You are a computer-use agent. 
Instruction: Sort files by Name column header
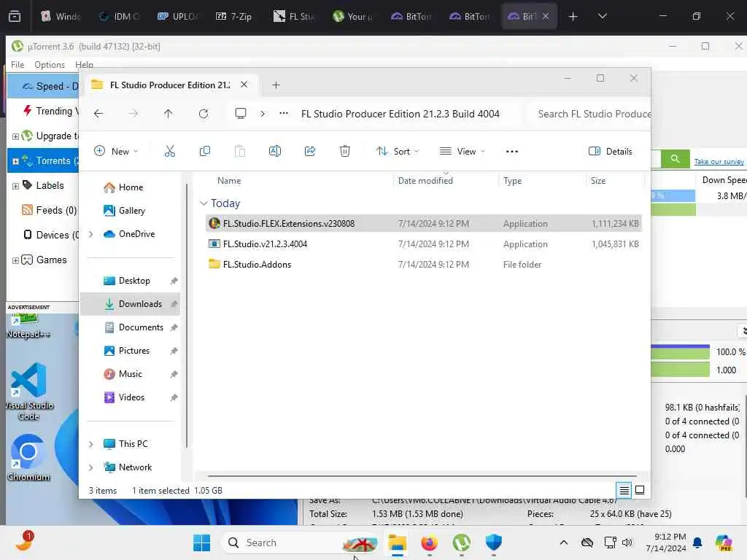(229, 181)
